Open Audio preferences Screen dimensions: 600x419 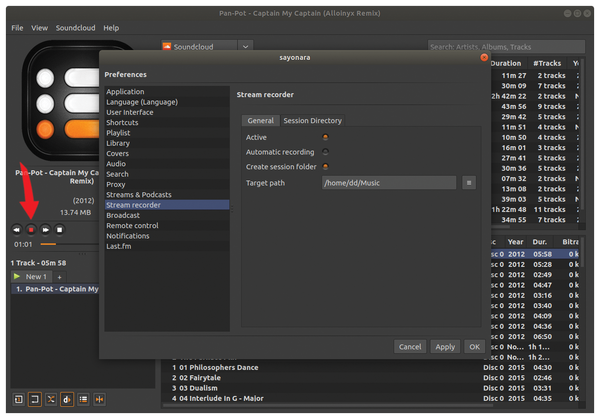pos(167,164)
